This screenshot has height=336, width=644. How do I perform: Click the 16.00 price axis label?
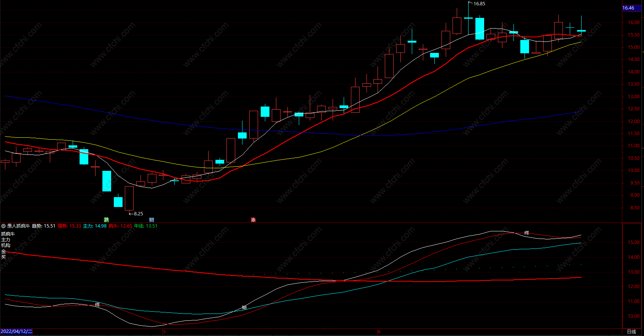pyautogui.click(x=634, y=22)
